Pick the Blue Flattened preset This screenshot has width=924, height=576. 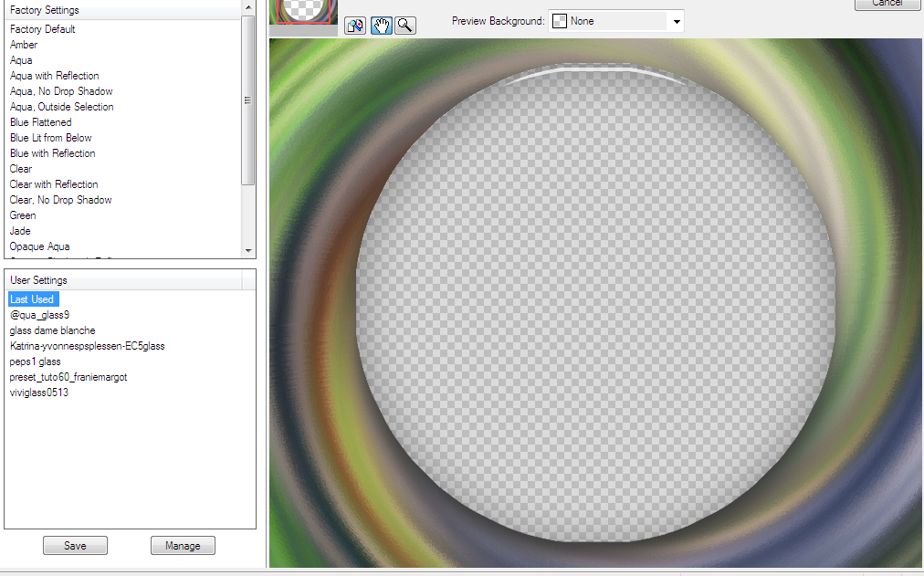click(x=41, y=122)
